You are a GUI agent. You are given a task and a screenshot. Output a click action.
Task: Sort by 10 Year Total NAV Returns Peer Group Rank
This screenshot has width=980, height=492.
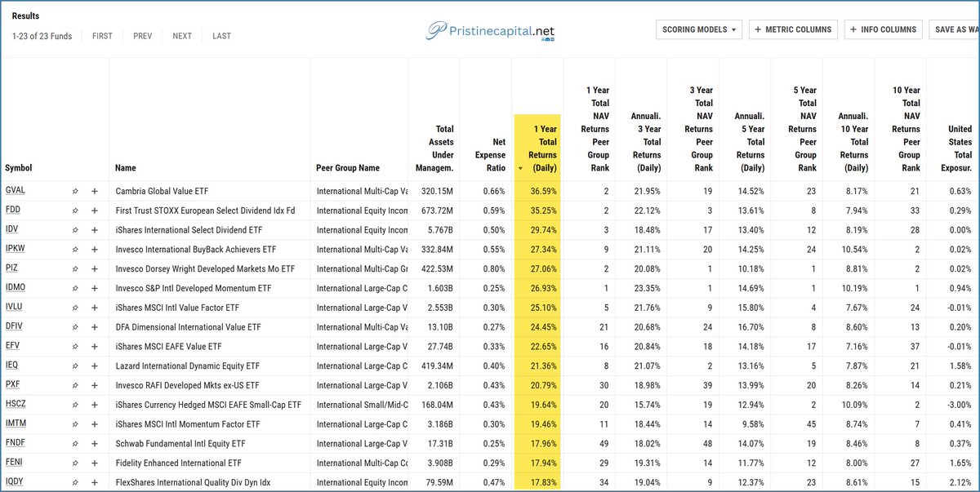[906, 129]
